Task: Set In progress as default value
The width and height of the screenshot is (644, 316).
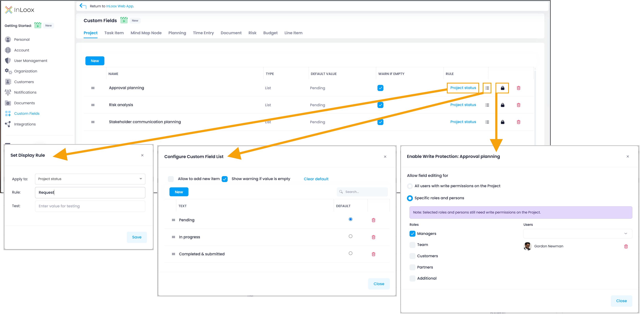Action: (350, 236)
